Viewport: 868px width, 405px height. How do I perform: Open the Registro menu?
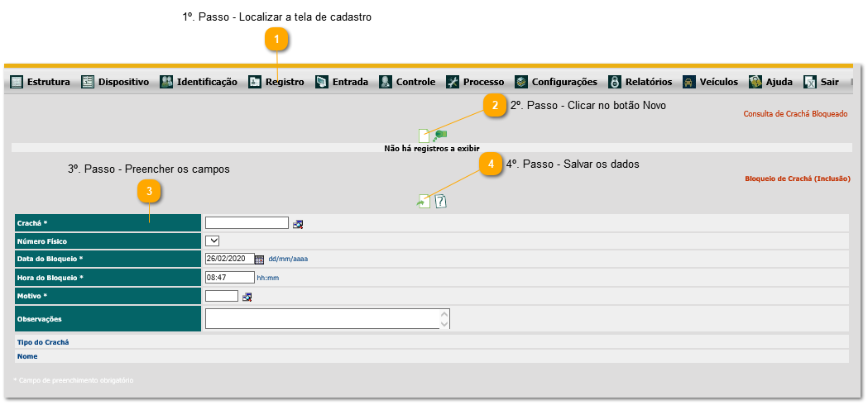tap(285, 82)
